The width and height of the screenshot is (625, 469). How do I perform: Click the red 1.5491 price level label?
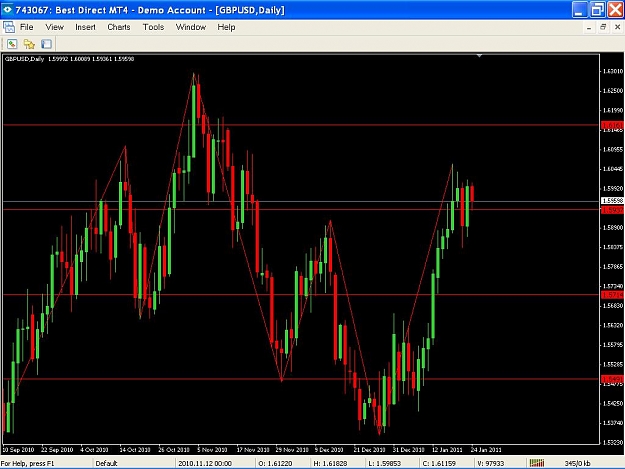pyautogui.click(x=612, y=379)
